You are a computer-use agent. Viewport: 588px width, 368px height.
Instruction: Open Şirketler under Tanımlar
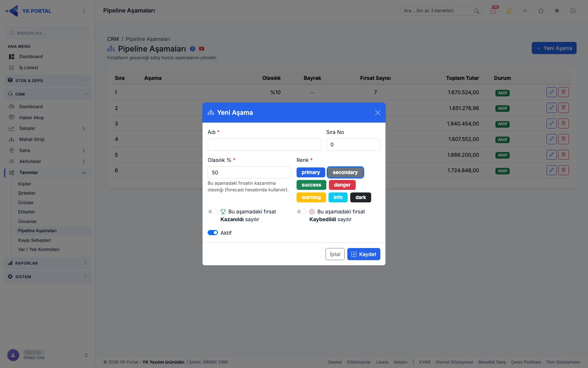pos(27,193)
